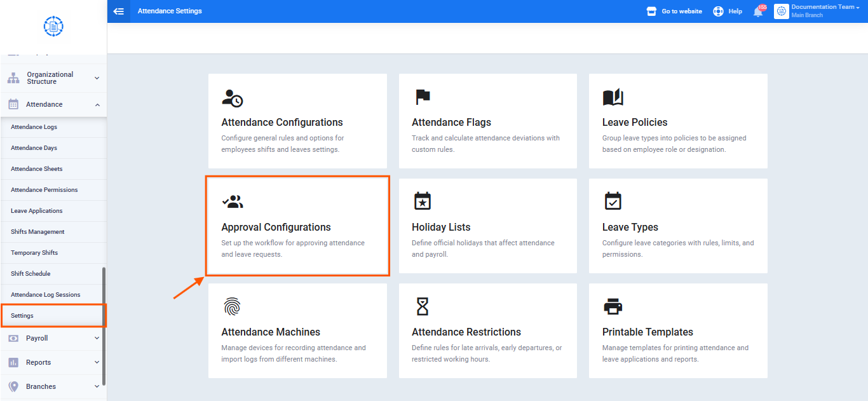The height and width of the screenshot is (401, 868).
Task: Open notifications bell icon
Action: (x=758, y=12)
